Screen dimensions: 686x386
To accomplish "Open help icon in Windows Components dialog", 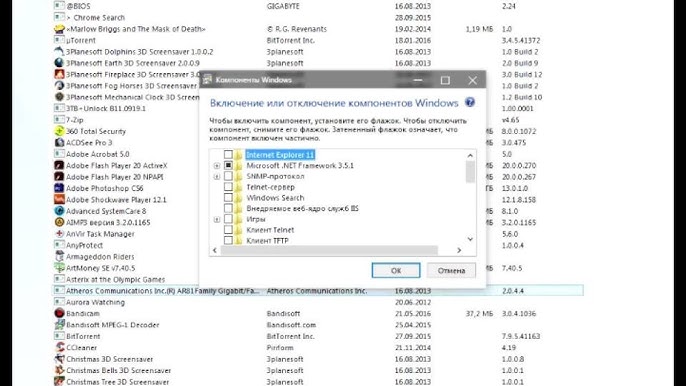I will click(470, 102).
